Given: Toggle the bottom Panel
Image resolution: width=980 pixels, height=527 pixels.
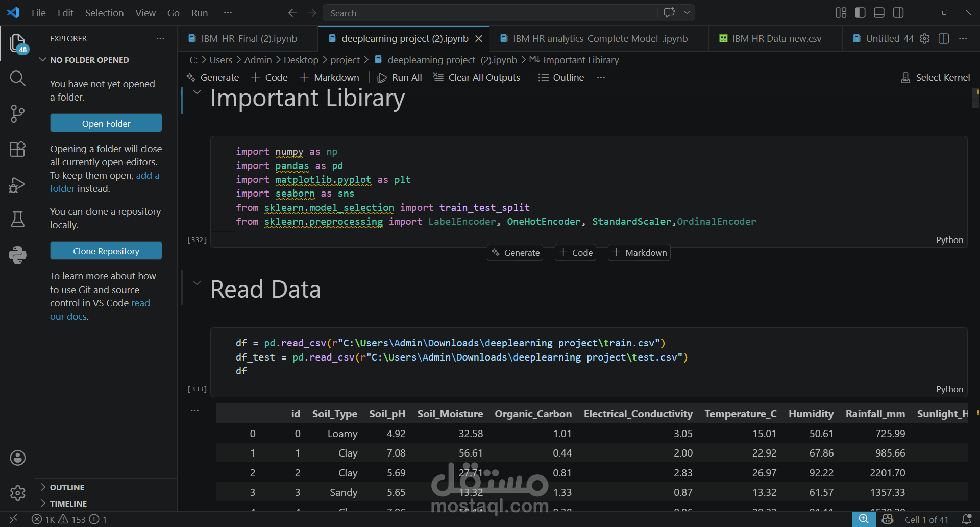Looking at the screenshot, I should (879, 13).
